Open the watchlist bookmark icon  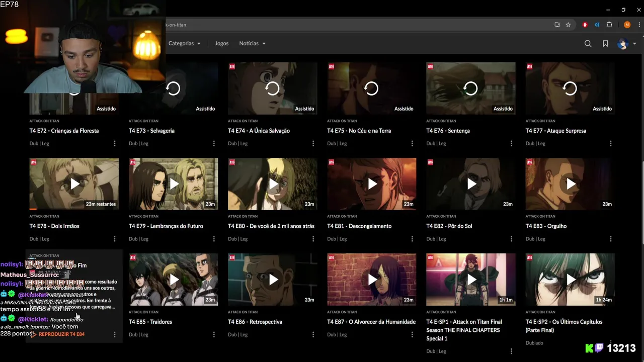pyautogui.click(x=605, y=44)
